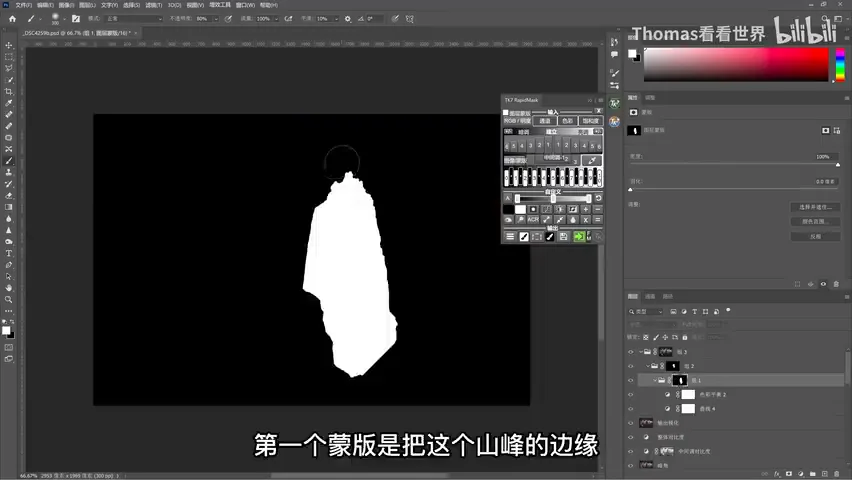852x480 pixels.
Task: Click the rainbow hue strip
Action: [x=840, y=65]
